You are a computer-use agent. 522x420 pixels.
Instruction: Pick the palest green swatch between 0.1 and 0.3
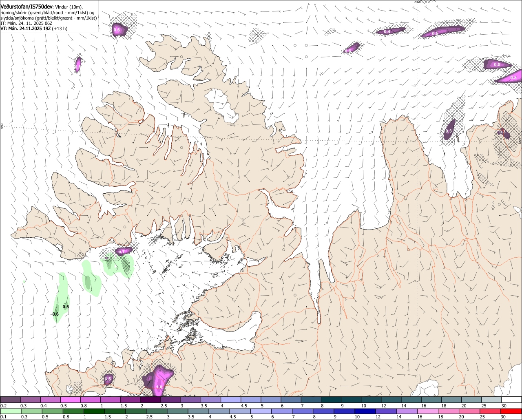coord(10,411)
